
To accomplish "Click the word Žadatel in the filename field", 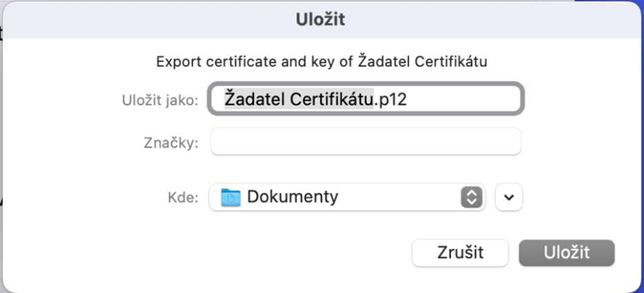I will click(x=254, y=99).
